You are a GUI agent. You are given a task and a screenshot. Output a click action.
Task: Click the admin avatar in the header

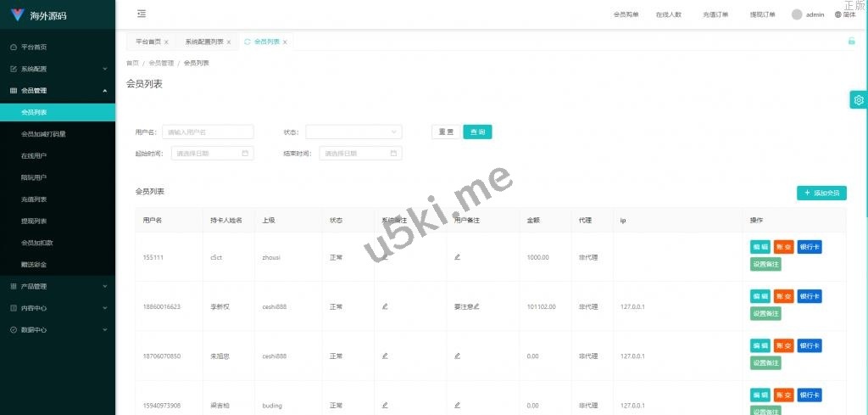click(x=797, y=14)
